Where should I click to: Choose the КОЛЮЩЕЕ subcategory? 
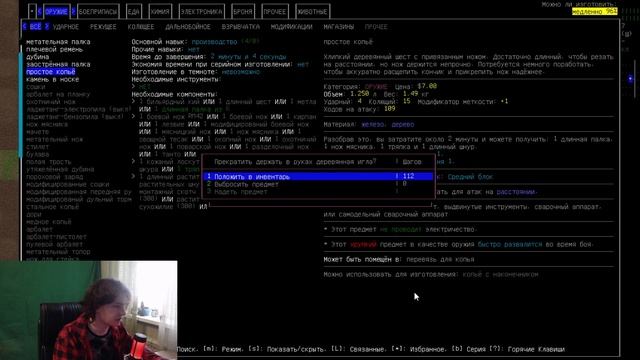(141, 27)
